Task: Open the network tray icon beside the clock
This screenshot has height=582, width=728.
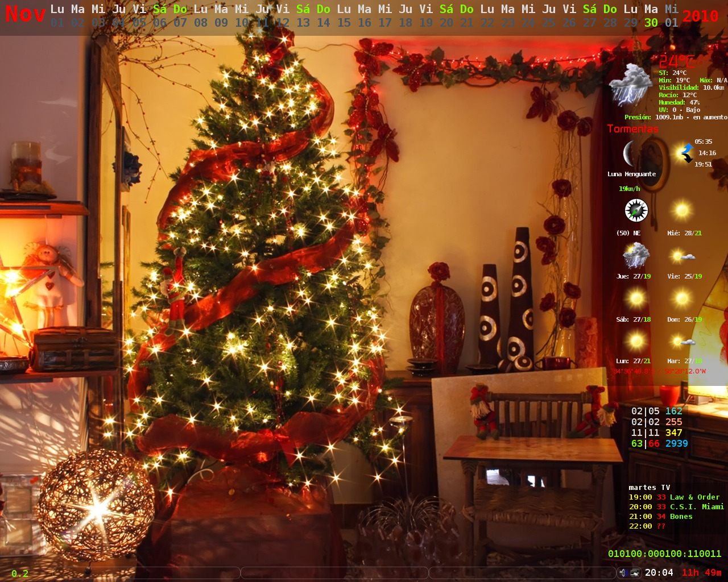Action: point(635,572)
